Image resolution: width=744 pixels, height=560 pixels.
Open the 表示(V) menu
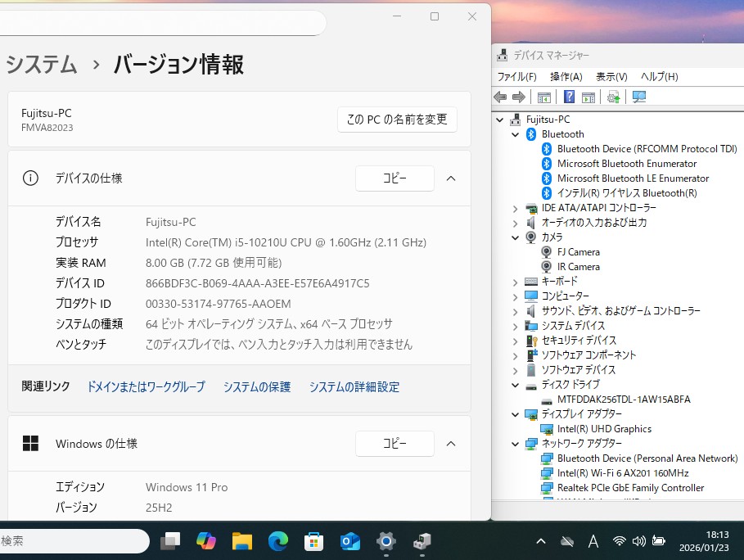(x=611, y=77)
